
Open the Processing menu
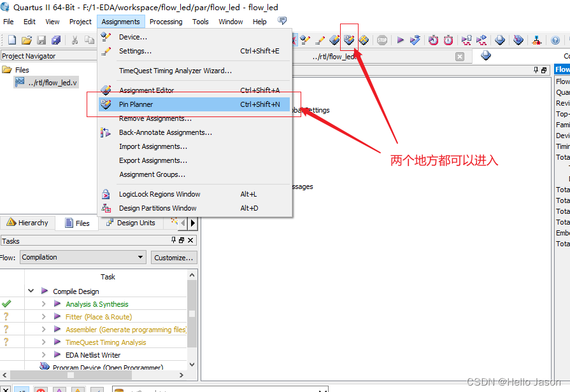coord(166,22)
